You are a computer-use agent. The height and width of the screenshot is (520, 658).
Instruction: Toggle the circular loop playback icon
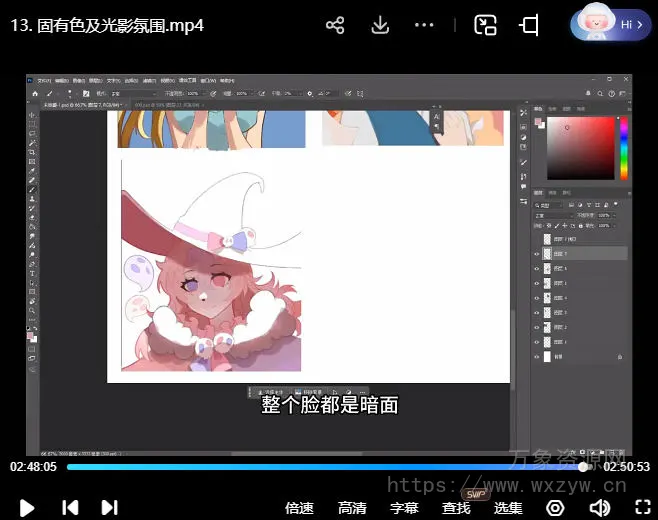point(555,508)
